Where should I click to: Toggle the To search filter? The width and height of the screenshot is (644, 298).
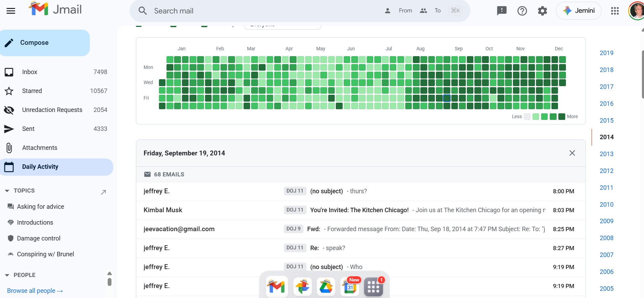point(430,11)
